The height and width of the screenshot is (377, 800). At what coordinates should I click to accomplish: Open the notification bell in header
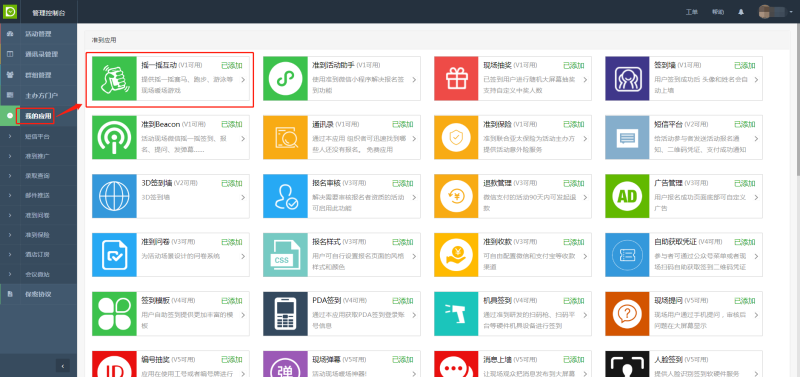click(741, 12)
